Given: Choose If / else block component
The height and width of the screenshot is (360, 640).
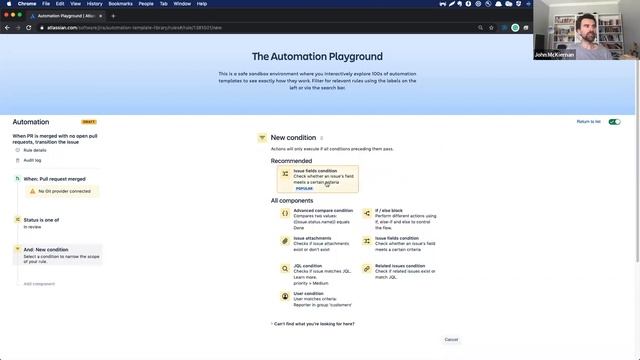Looking at the screenshot, I should pyautogui.click(x=400, y=219).
